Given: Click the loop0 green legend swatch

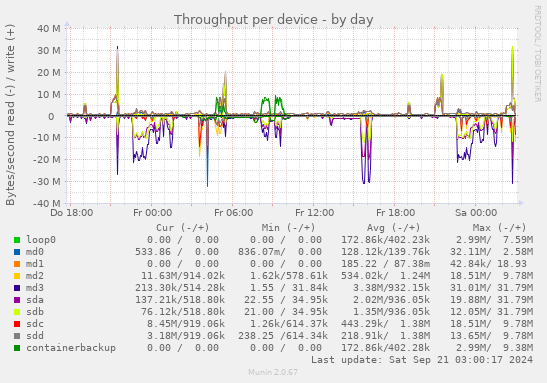Looking at the screenshot, I should (x=17, y=240).
